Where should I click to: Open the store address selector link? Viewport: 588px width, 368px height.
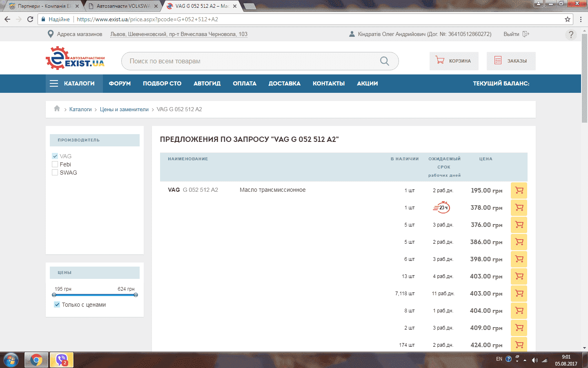pos(178,34)
